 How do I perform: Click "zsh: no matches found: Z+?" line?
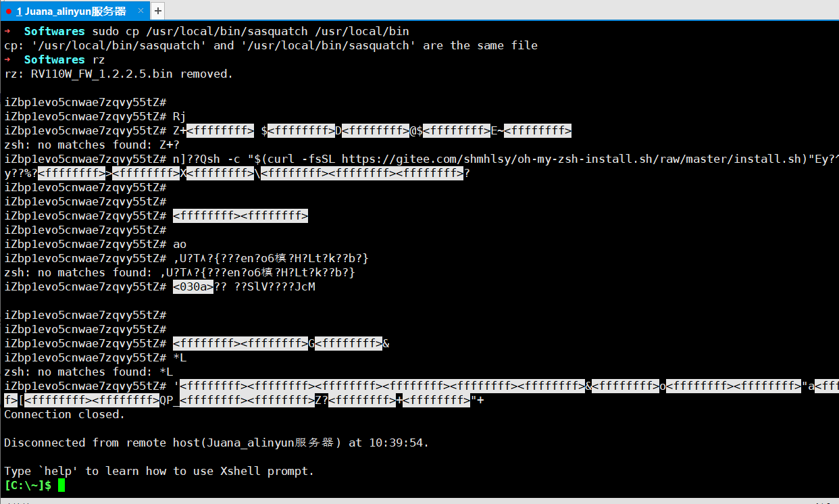[x=92, y=145]
